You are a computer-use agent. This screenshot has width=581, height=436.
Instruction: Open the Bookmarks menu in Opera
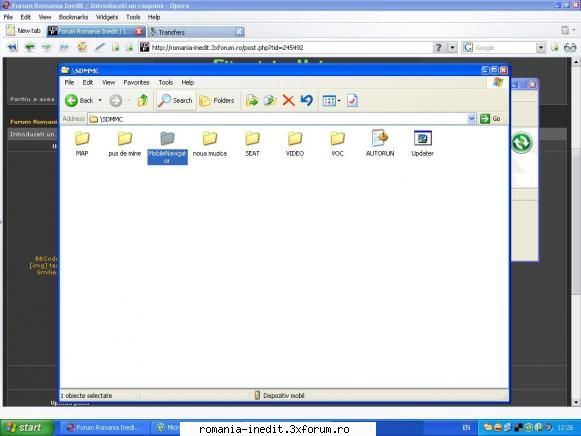73,17
